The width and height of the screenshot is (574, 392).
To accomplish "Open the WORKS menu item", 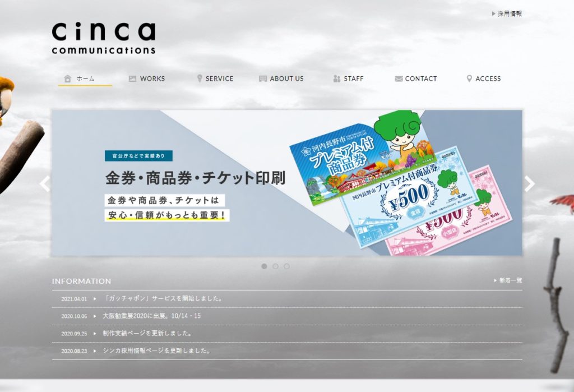I will click(x=152, y=79).
